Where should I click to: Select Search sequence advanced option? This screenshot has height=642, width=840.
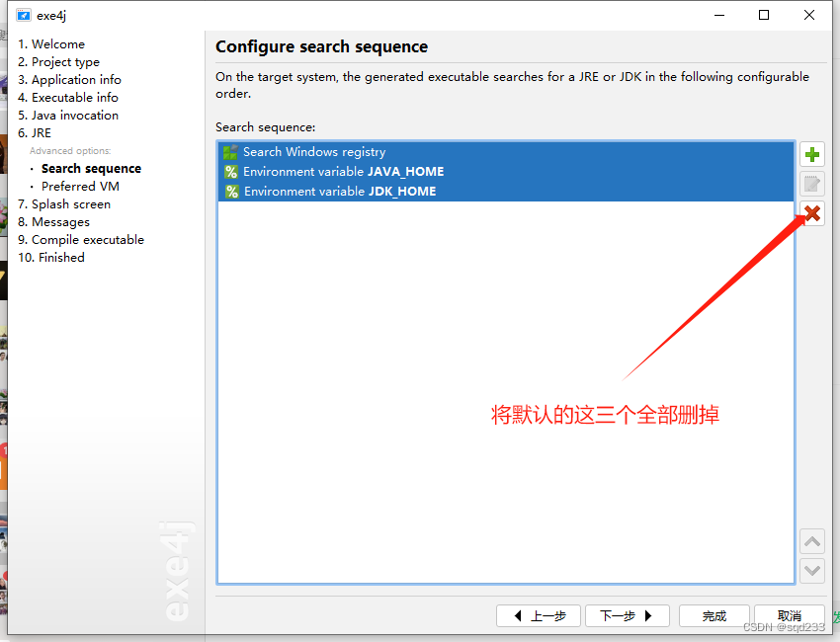[91, 169]
